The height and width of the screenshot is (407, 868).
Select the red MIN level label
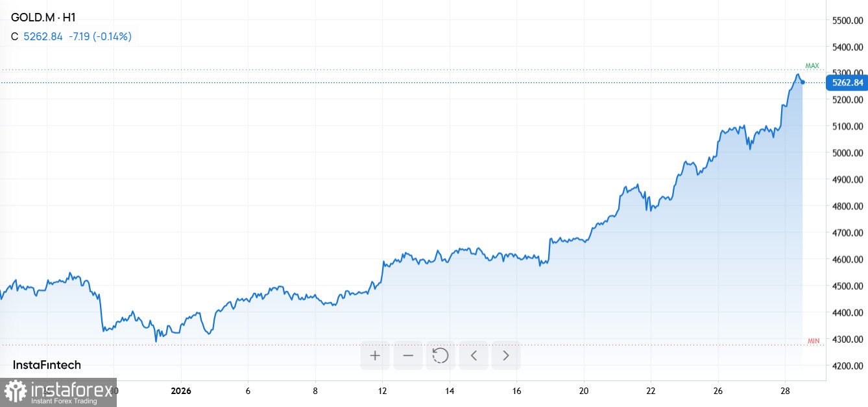tap(813, 341)
